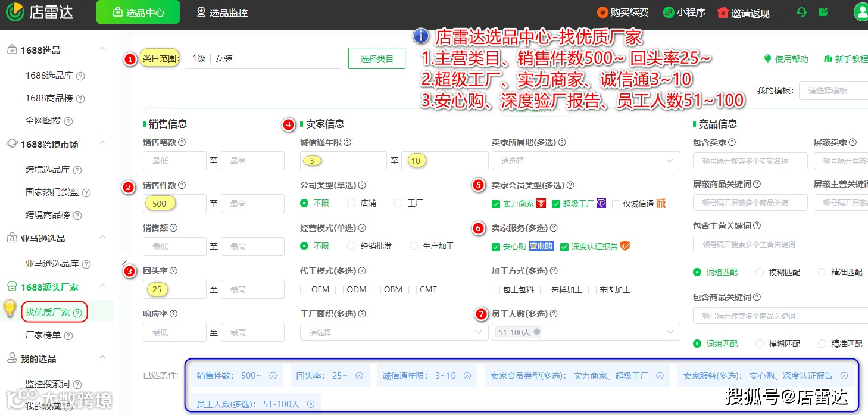Click help icon beside 跨境选品库
Screen dimensions: 868x415
tap(77, 170)
